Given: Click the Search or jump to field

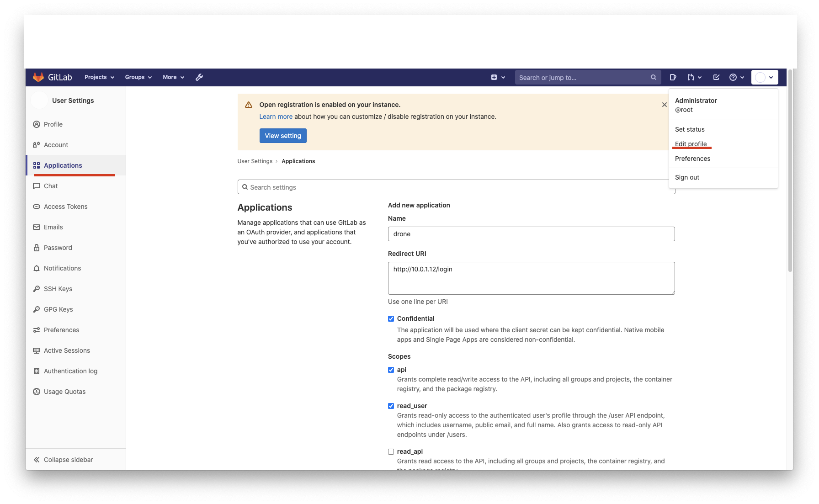Looking at the screenshot, I should (x=588, y=77).
